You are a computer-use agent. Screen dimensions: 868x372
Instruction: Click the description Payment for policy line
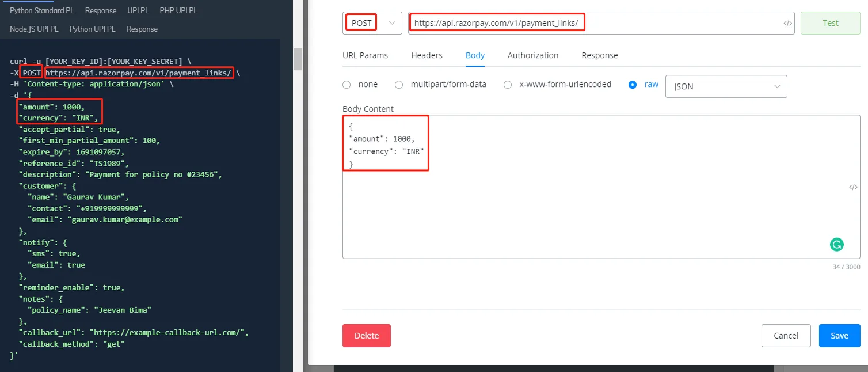[120, 174]
